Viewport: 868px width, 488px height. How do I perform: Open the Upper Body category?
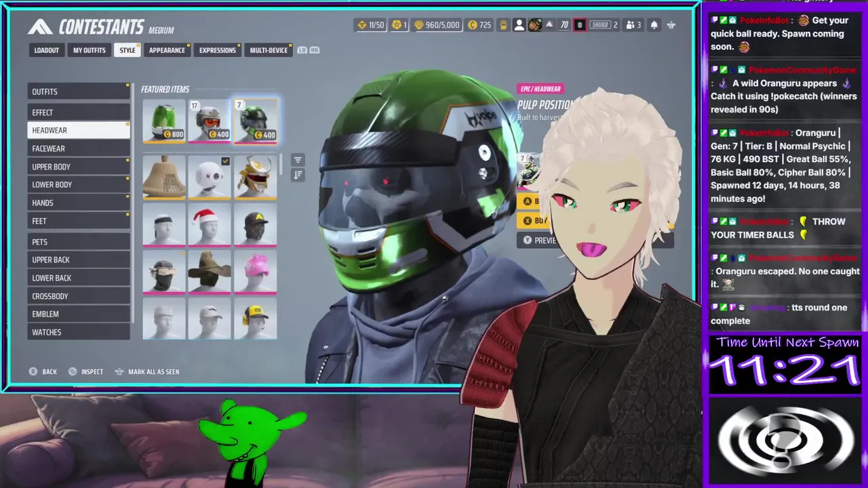[79, 167]
